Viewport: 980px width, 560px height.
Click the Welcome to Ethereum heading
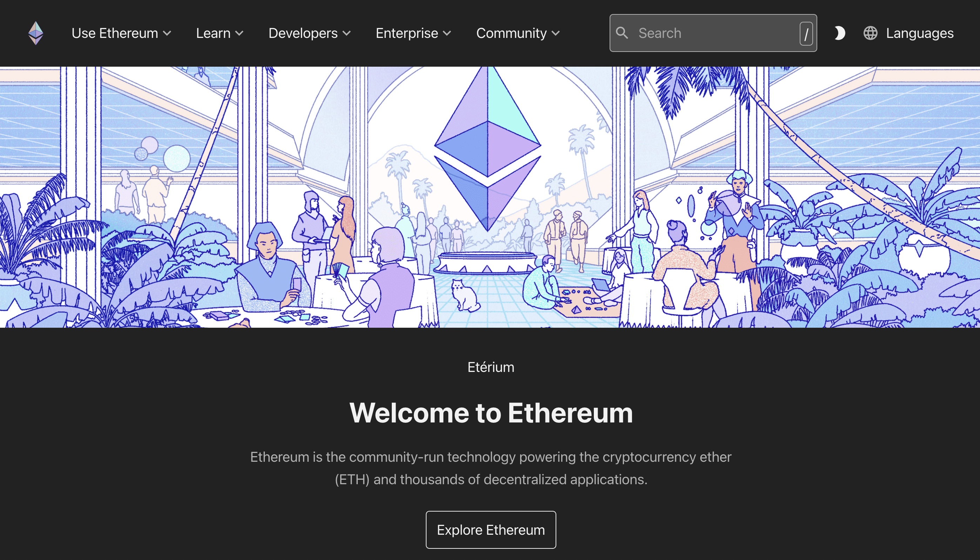(x=491, y=413)
